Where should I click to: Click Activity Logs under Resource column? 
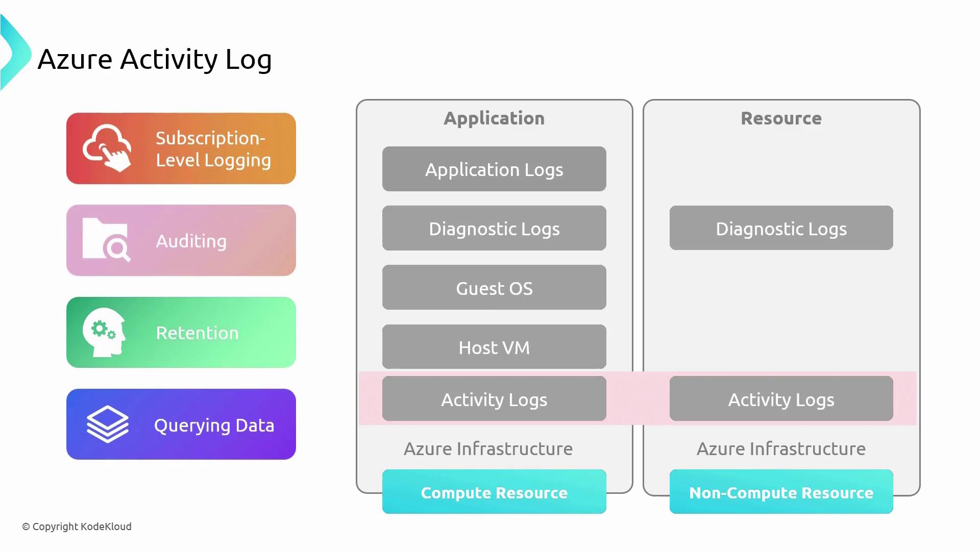(x=781, y=399)
